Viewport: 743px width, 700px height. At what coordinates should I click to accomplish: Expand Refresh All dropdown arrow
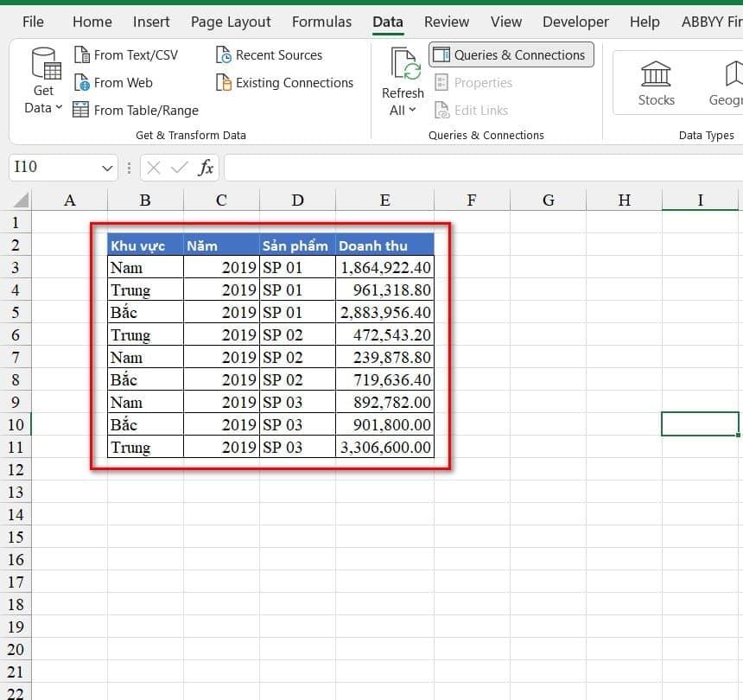click(412, 110)
